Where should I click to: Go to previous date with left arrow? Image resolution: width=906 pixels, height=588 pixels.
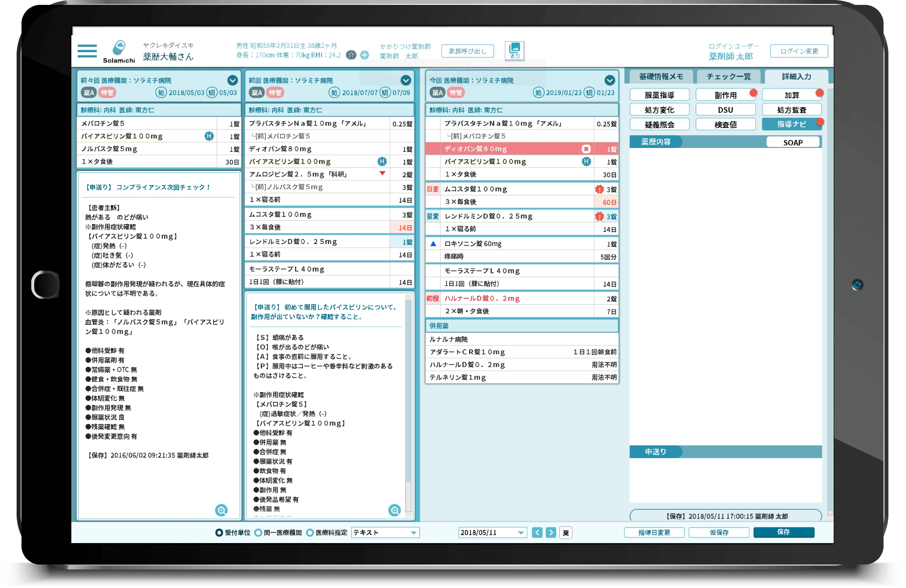(537, 532)
